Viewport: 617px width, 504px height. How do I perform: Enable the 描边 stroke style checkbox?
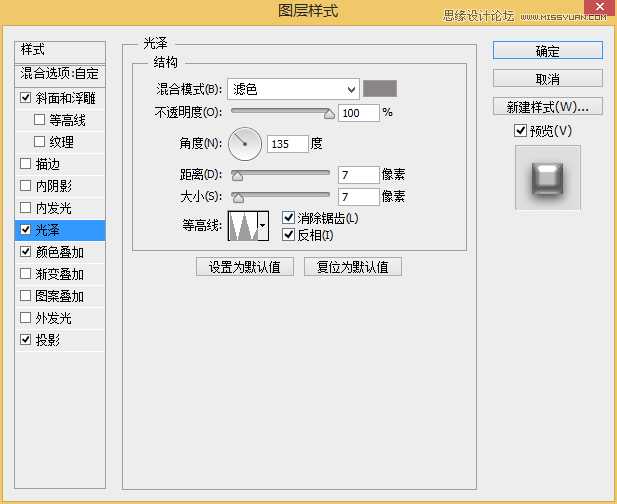(x=25, y=164)
